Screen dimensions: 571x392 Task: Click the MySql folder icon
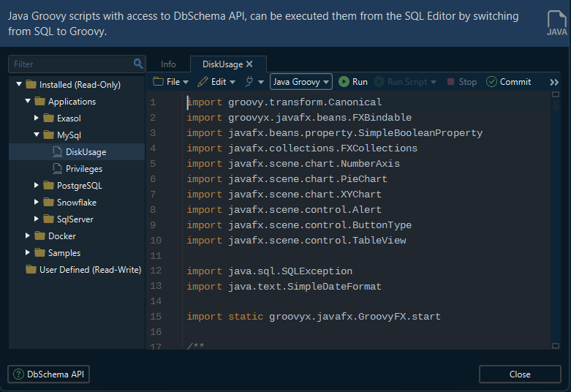point(48,135)
